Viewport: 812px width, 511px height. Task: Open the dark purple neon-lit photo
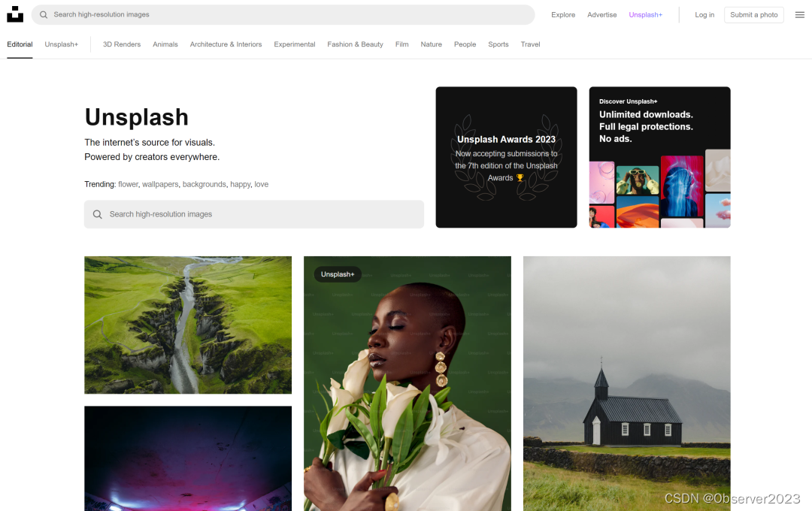tap(188, 458)
